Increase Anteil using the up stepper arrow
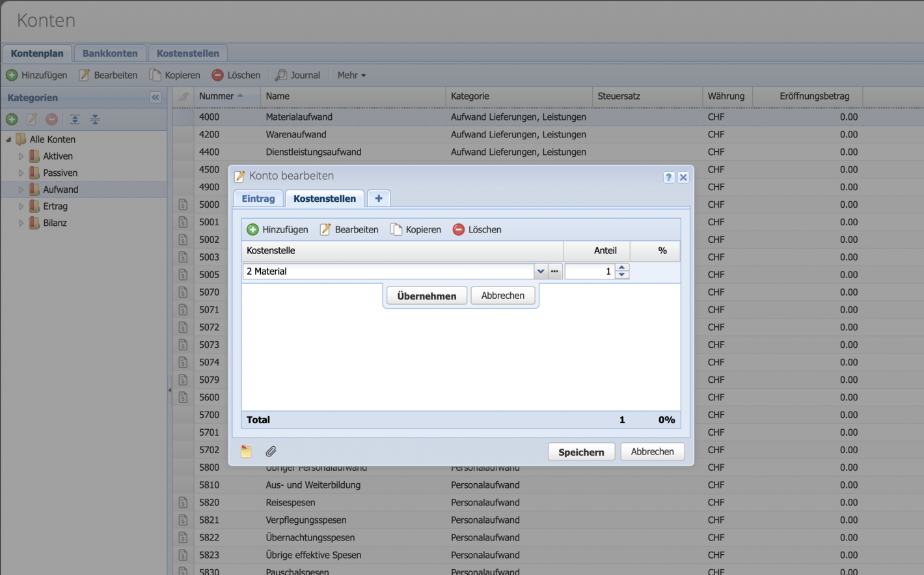 [621, 268]
